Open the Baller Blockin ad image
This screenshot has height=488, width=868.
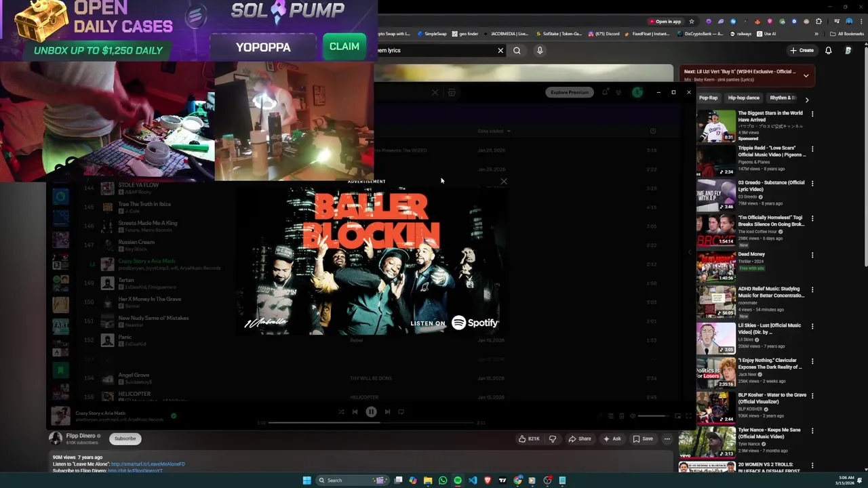click(x=371, y=260)
